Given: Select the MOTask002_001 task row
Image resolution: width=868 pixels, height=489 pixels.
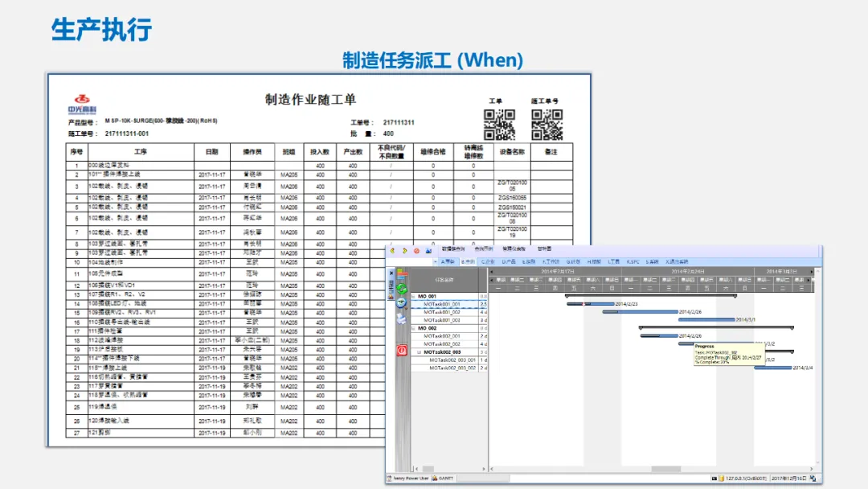Looking at the screenshot, I should click(449, 336).
